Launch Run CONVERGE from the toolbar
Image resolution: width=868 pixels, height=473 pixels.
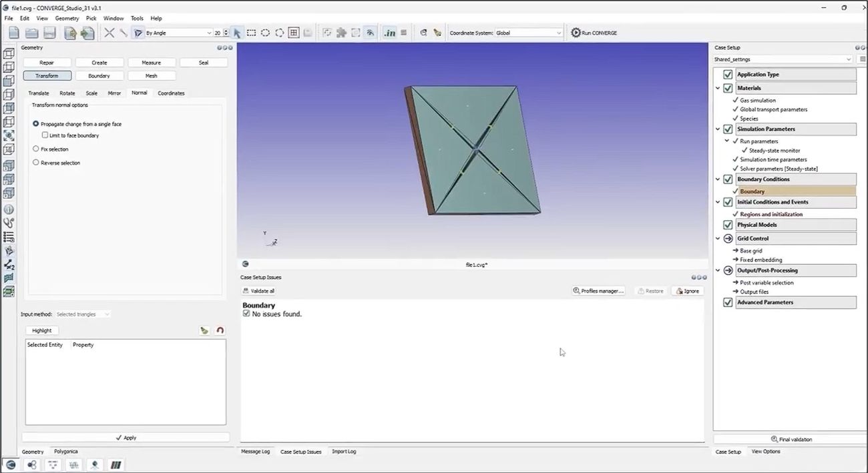(x=593, y=32)
